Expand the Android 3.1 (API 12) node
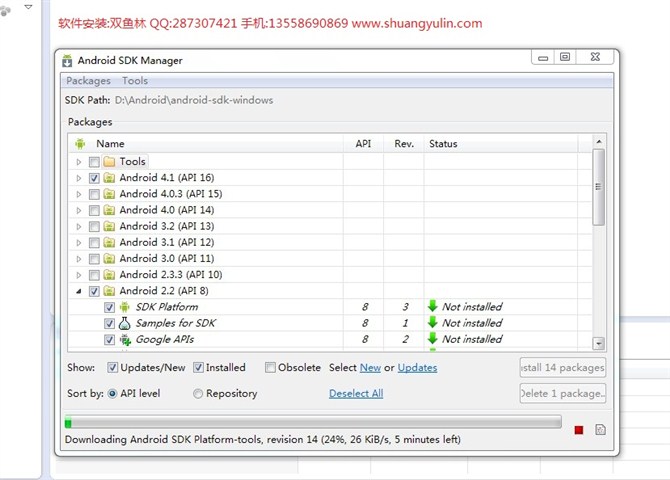Screen dimensions: 670x480 [79, 243]
